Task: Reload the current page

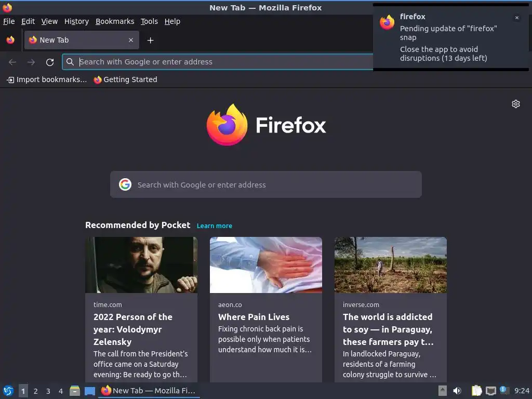Action: (50, 62)
